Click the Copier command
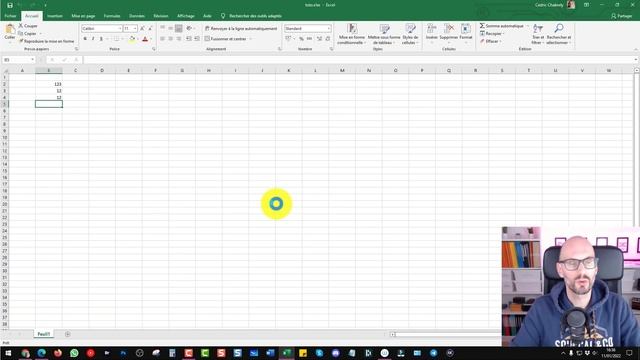Screen dimensions: 640x360 click(27, 33)
